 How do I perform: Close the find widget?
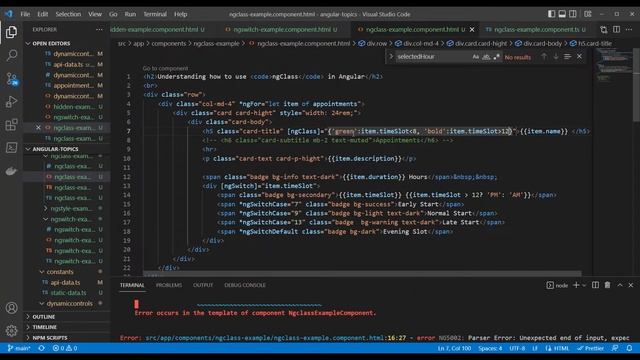580,57
